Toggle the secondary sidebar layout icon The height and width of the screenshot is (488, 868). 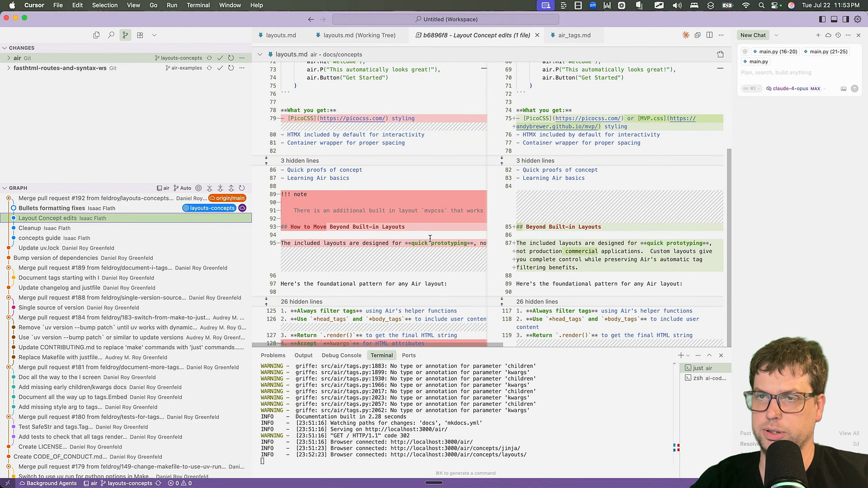tap(845, 19)
